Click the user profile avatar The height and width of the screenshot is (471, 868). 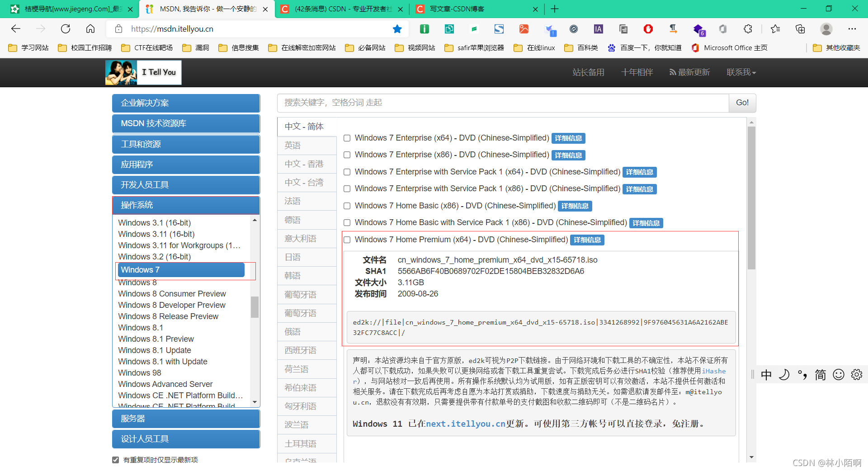click(x=826, y=29)
